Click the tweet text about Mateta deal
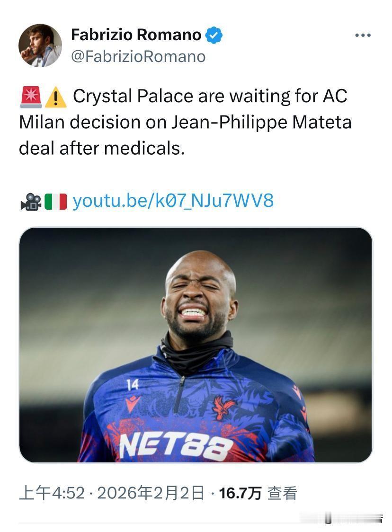This screenshot has width=392, height=532. (185, 122)
